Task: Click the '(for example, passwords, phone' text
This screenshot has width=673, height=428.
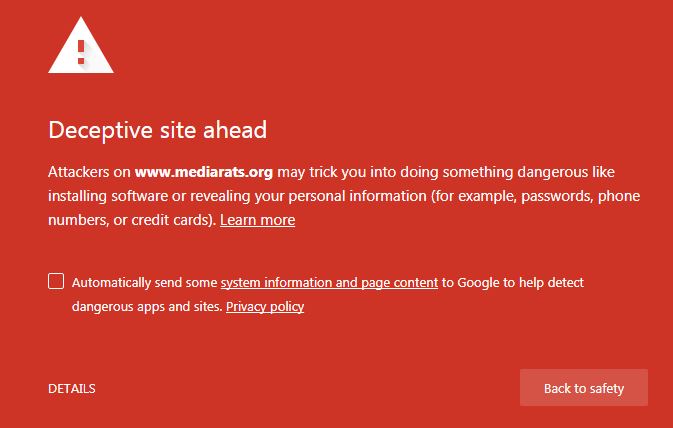Action: (536, 196)
